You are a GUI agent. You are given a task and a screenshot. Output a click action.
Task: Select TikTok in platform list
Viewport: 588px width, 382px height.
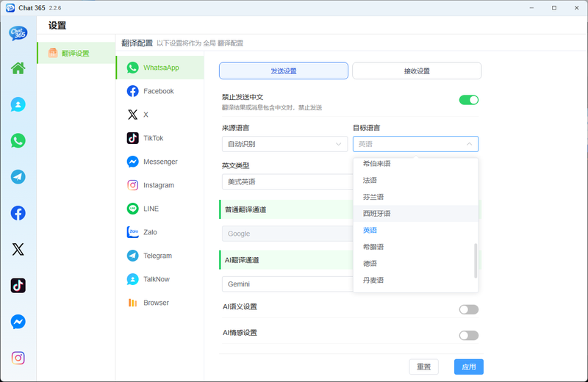click(x=160, y=138)
